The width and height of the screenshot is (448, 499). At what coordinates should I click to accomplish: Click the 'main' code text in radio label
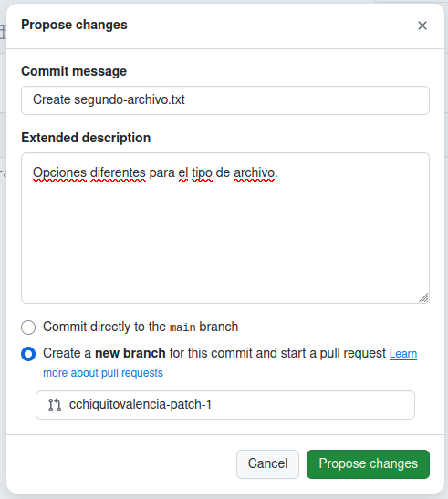(182, 327)
